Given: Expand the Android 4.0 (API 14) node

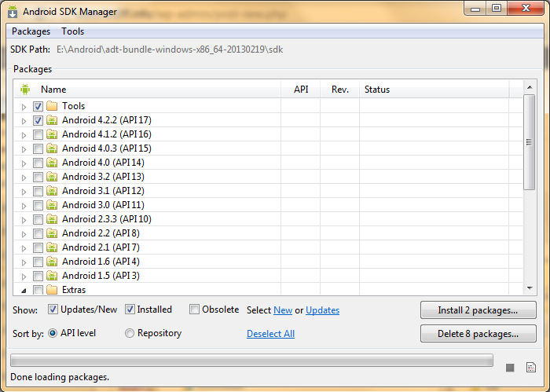Looking at the screenshot, I should click(x=24, y=163).
